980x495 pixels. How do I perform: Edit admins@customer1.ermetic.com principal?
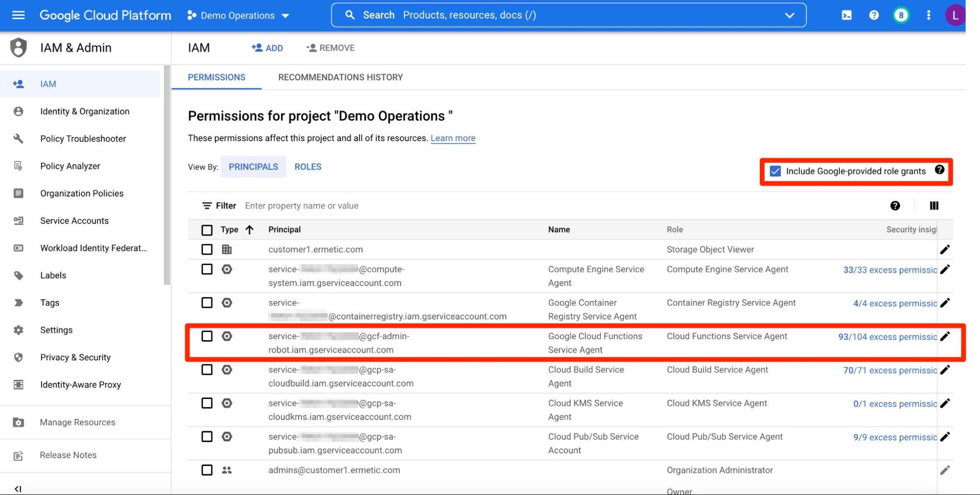click(x=945, y=470)
